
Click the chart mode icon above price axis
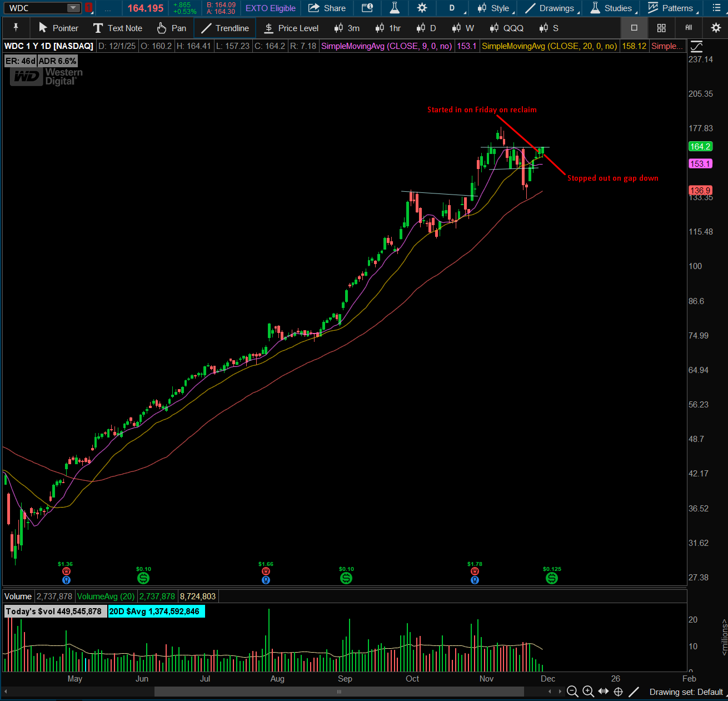tap(696, 47)
